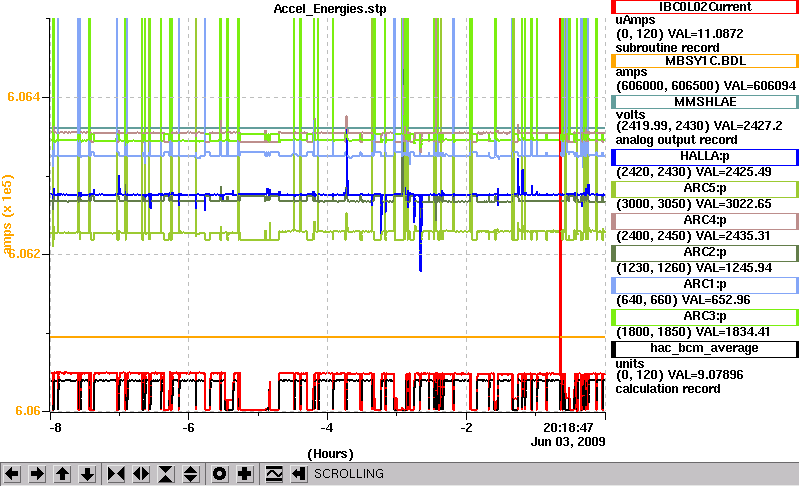Select the HALLA:p curve legend
The image size is (799, 486).
(705, 157)
